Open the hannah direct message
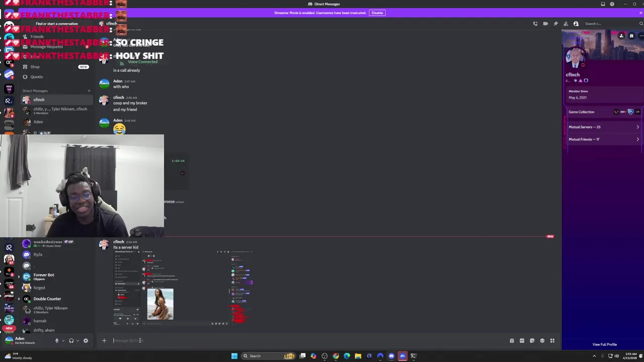The width and height of the screenshot is (644, 362). click(x=56, y=321)
